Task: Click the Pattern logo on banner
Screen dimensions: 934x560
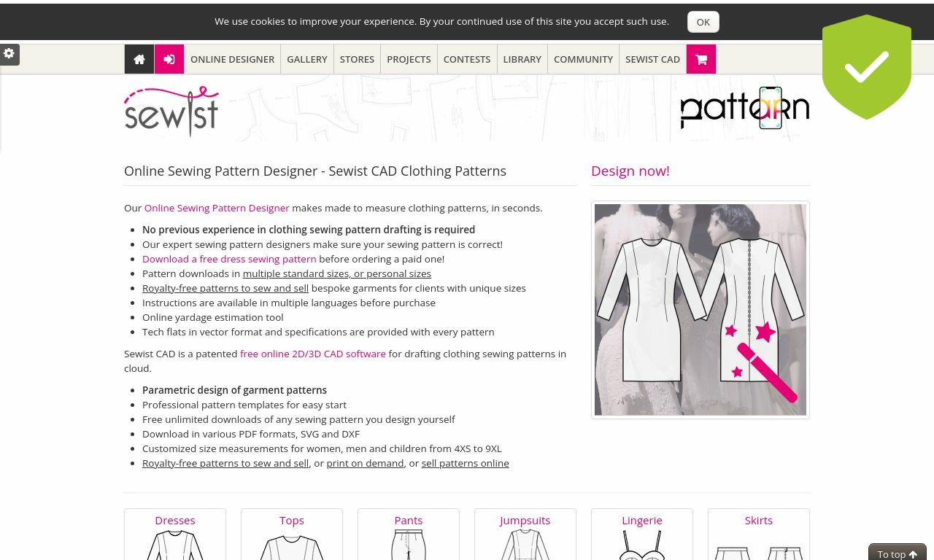Action: (x=745, y=109)
